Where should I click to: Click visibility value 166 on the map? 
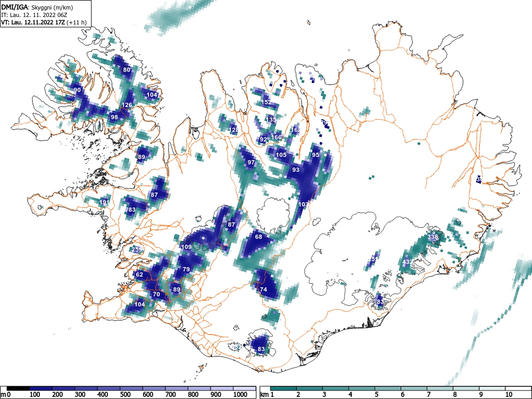[x=277, y=137]
